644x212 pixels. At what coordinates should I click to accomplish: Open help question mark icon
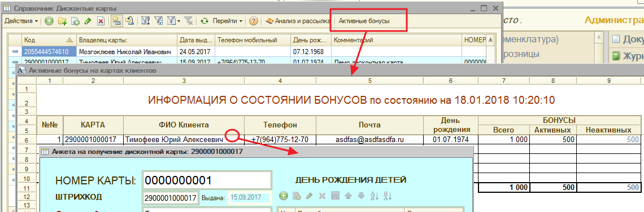(x=254, y=21)
